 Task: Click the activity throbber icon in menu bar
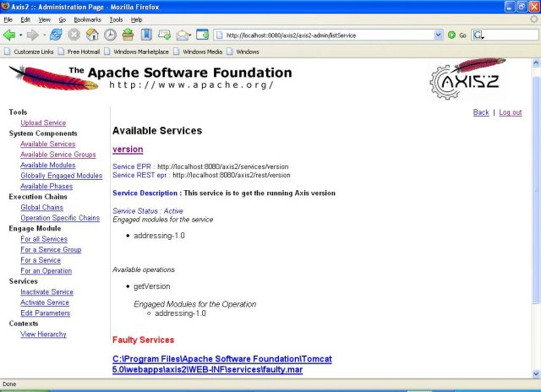pos(534,19)
